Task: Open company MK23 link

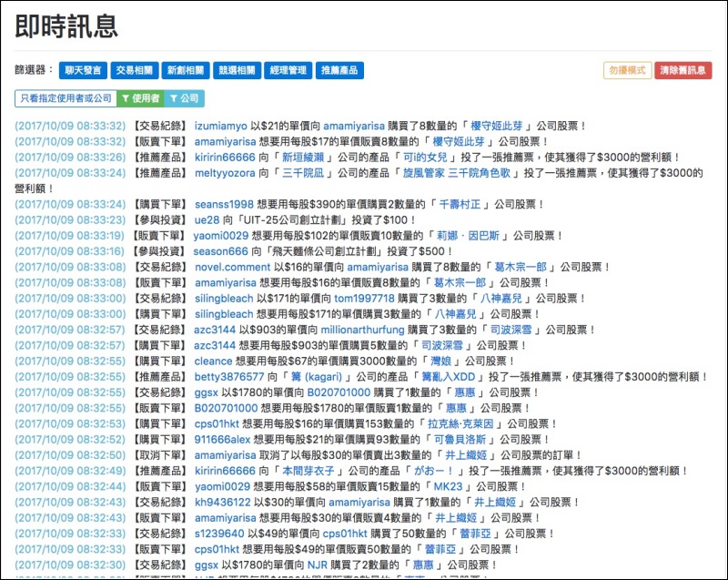Action: [448, 486]
